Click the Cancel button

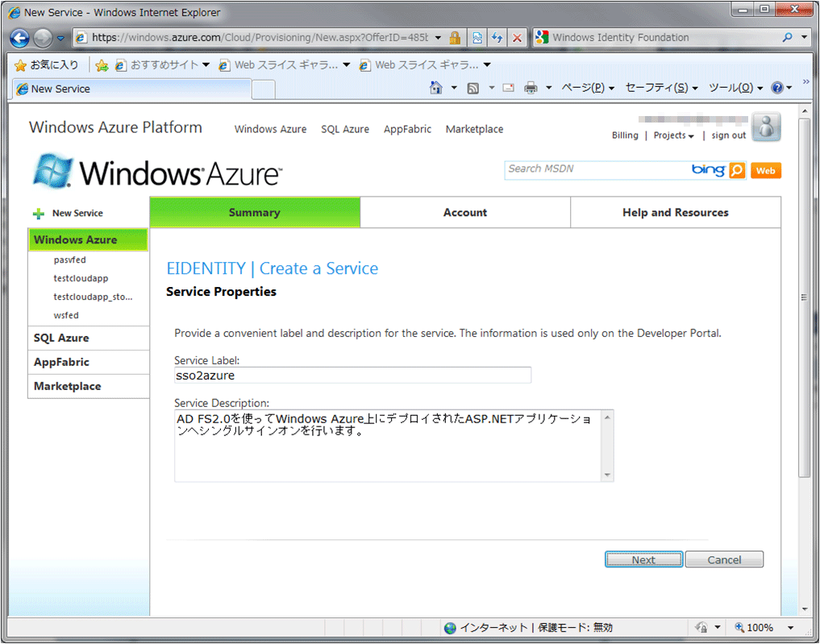pos(724,559)
